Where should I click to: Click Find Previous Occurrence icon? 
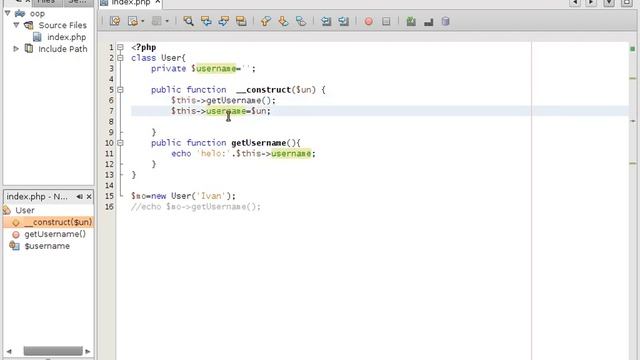coord(206,21)
